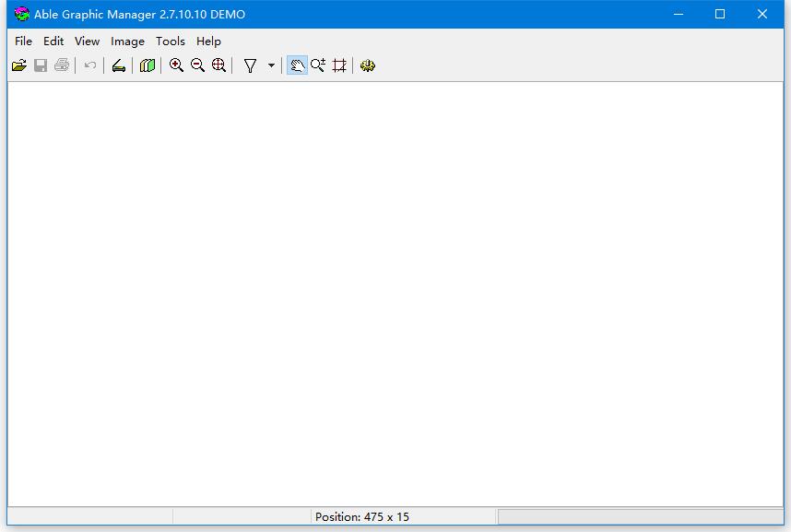Open the File menu

(x=23, y=41)
